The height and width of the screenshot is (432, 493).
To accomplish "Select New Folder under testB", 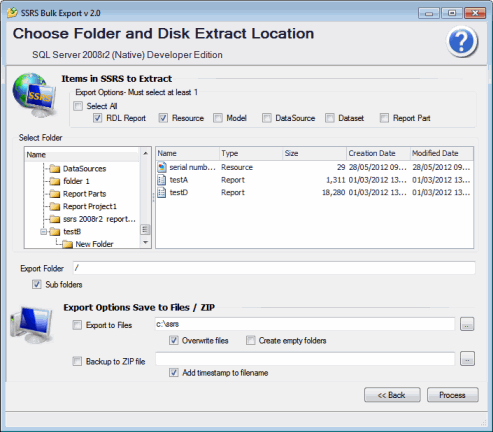I will 94,244.
